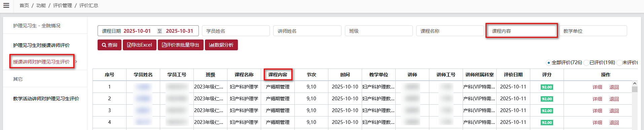Click 产褥期管理 cell in row 2
The height and width of the screenshot is (130, 644).
278,99
